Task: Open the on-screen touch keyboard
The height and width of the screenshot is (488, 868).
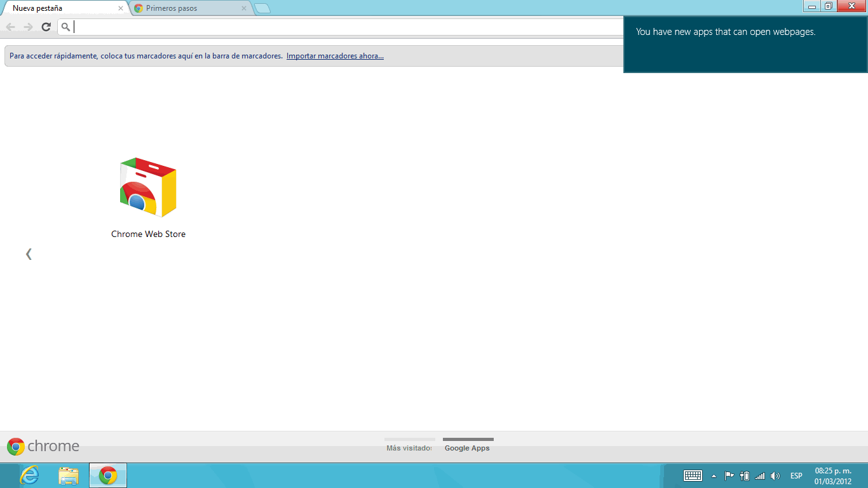Action: coord(693,475)
